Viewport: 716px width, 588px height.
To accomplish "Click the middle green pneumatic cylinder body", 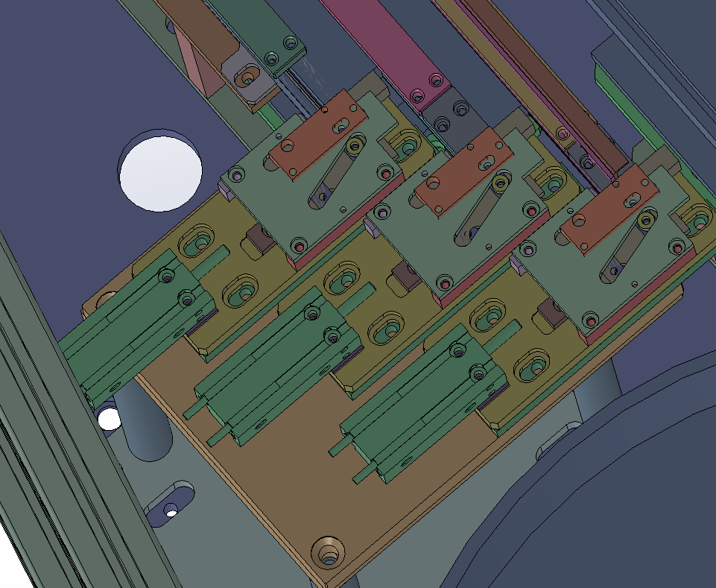I will pos(279,365).
